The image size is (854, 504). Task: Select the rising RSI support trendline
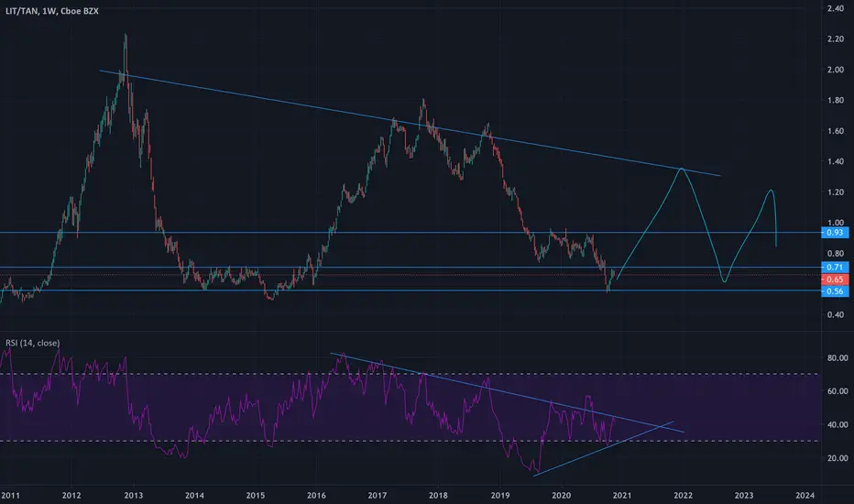tap(604, 448)
